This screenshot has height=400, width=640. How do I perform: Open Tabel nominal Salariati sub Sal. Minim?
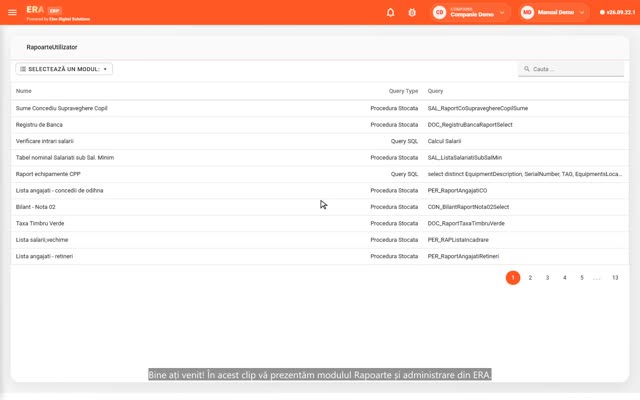(x=65, y=158)
